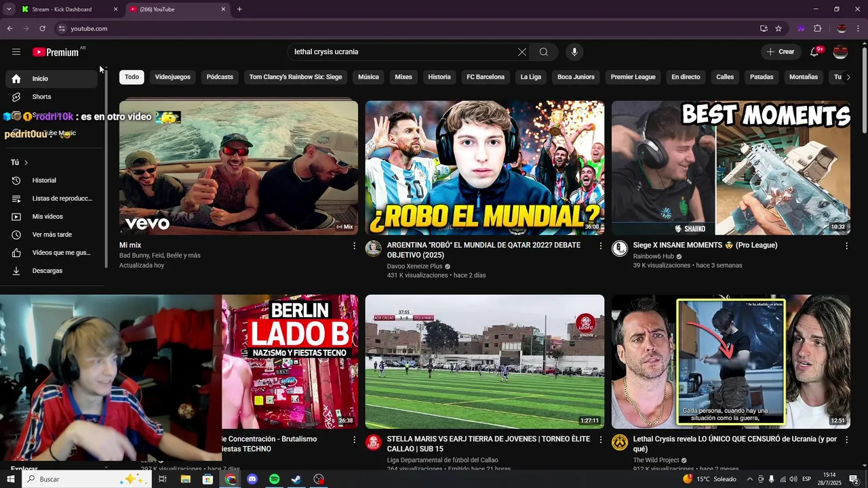Viewport: 868px width, 488px height.
Task: Open Steam from the taskbar
Action: [296, 479]
